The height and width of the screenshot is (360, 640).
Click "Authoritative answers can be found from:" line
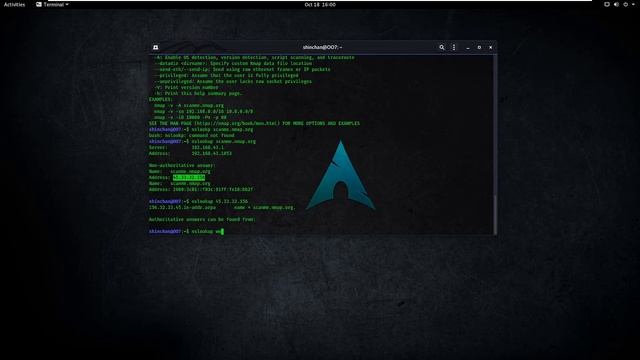pos(202,219)
